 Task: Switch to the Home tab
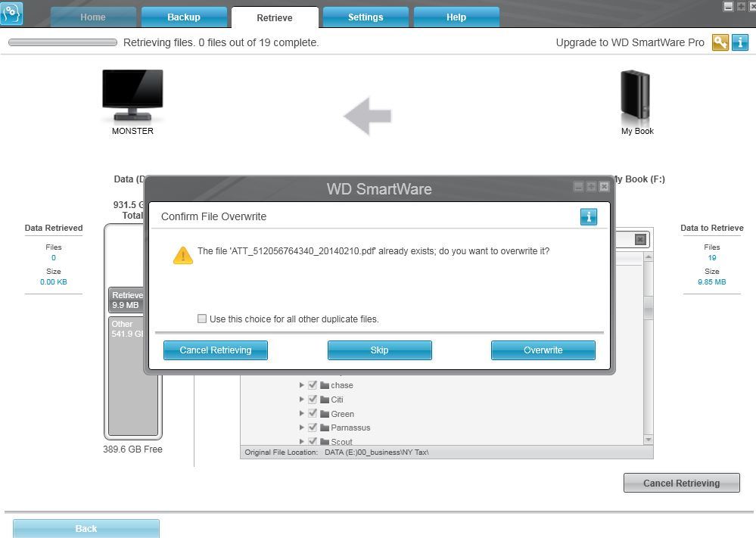(93, 17)
